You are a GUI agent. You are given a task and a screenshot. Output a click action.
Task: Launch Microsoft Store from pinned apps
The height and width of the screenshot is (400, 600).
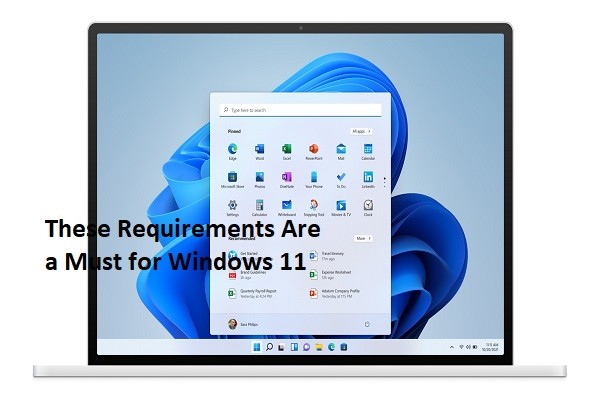[x=232, y=178]
